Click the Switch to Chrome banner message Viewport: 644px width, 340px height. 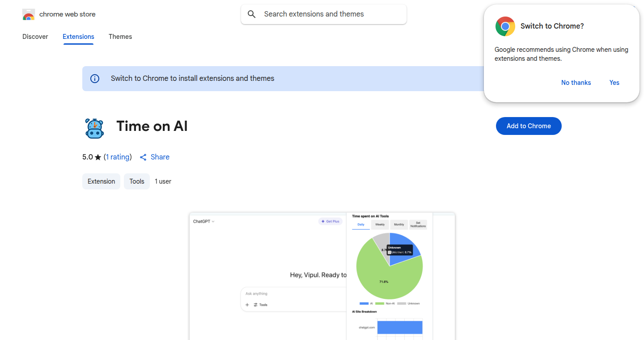(x=193, y=79)
